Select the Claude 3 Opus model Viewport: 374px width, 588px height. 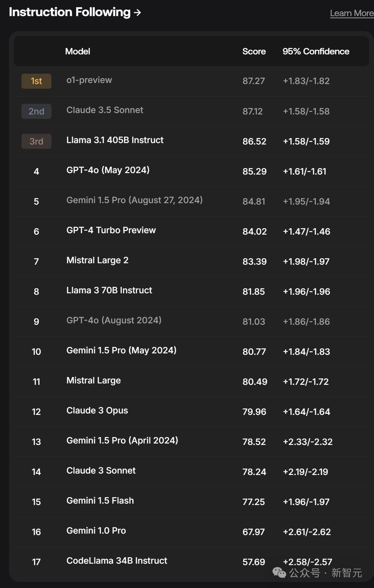[x=97, y=411]
